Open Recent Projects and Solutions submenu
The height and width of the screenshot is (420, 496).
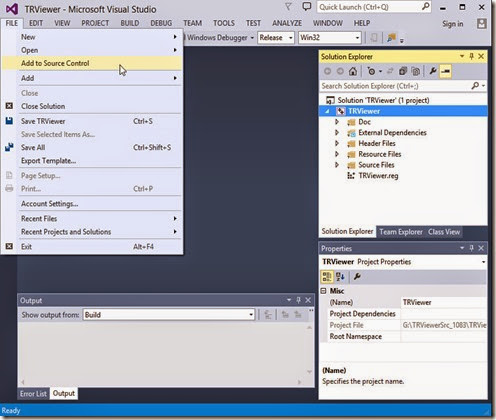92,232
